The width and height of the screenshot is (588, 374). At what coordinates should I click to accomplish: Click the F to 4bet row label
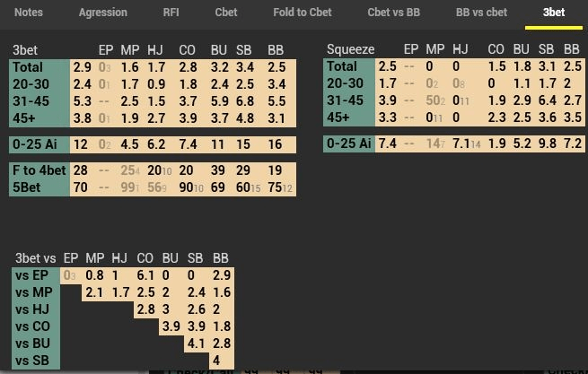coord(39,170)
